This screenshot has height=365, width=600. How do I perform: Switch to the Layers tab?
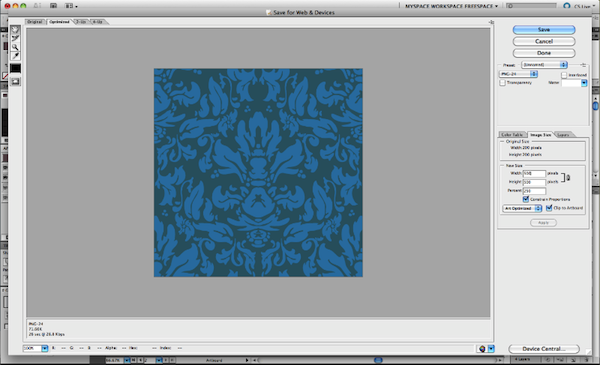tap(563, 135)
